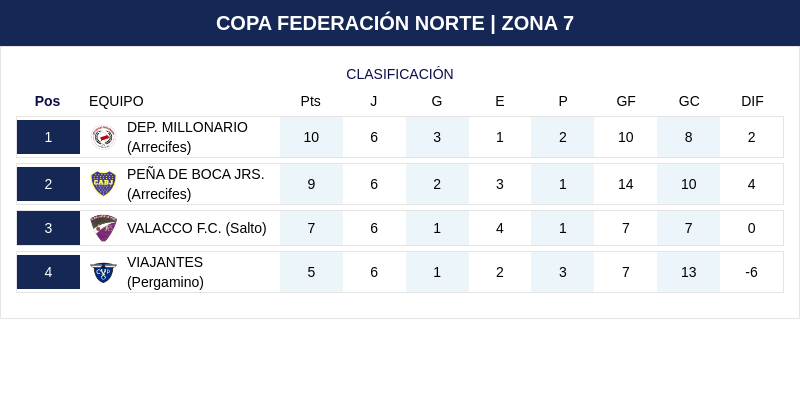The width and height of the screenshot is (800, 400).
Task: Open the DEP. MILLONARIO (Arrecifes) team name
Action: click(x=187, y=137)
